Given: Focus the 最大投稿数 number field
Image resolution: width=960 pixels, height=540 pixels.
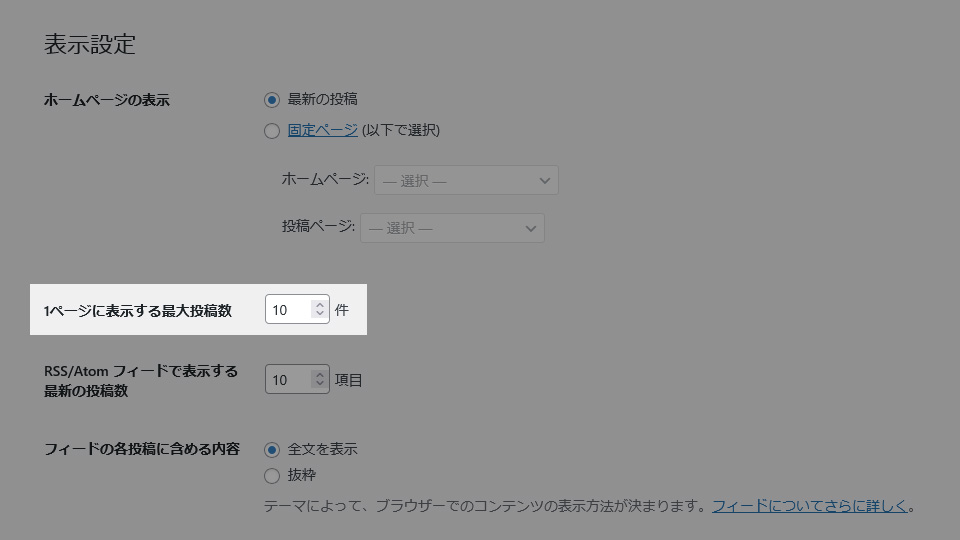Looking at the screenshot, I should 297,309.
